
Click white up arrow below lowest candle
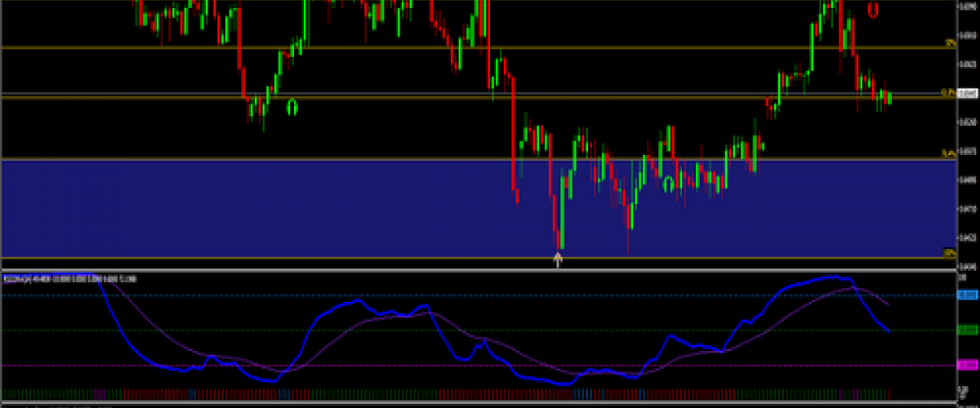pyautogui.click(x=559, y=259)
